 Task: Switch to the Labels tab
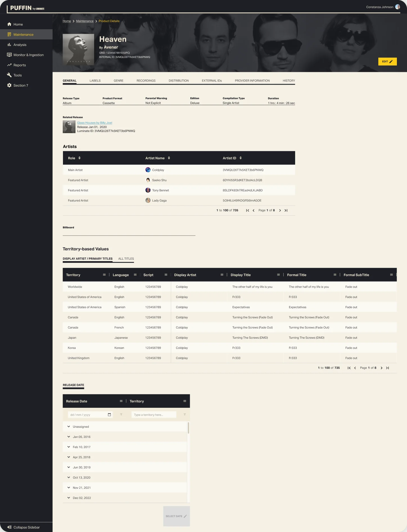[x=95, y=81]
